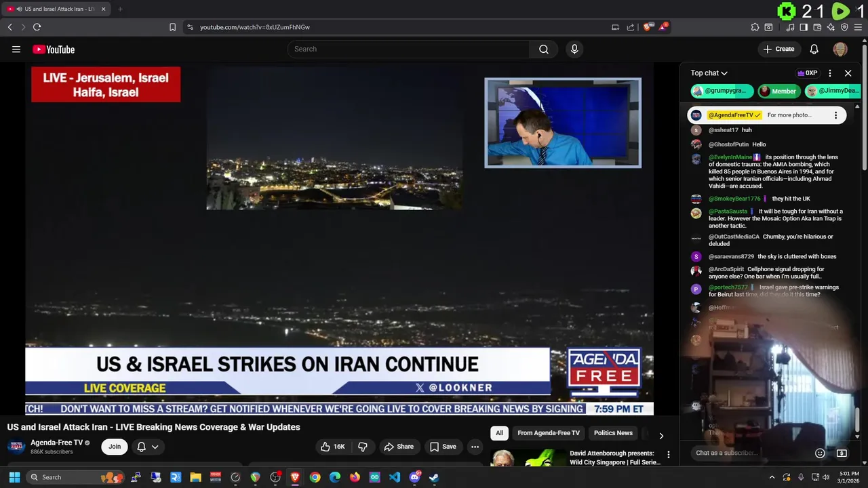
Task: Open Visual Studio Code from taskbar
Action: [x=394, y=477]
